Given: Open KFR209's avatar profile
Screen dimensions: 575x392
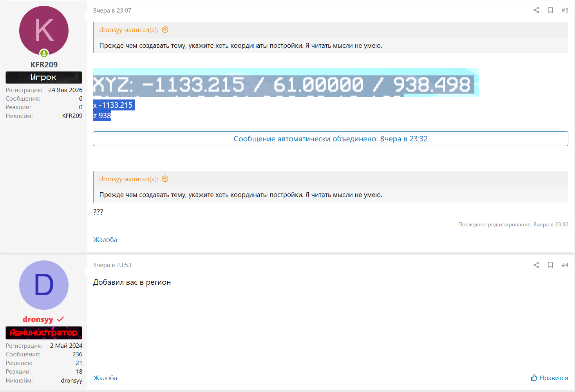Looking at the screenshot, I should 44,31.
